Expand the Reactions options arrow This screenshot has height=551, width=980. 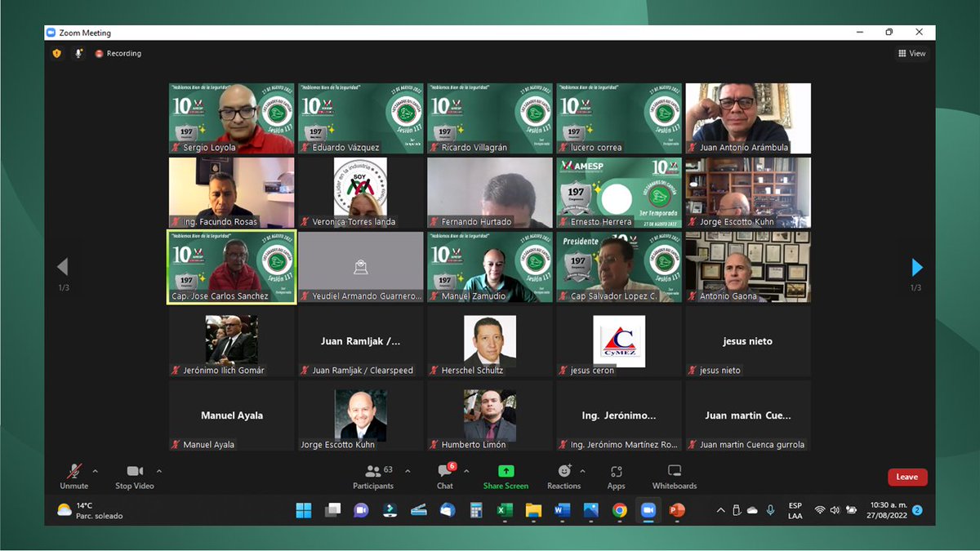pyautogui.click(x=582, y=471)
